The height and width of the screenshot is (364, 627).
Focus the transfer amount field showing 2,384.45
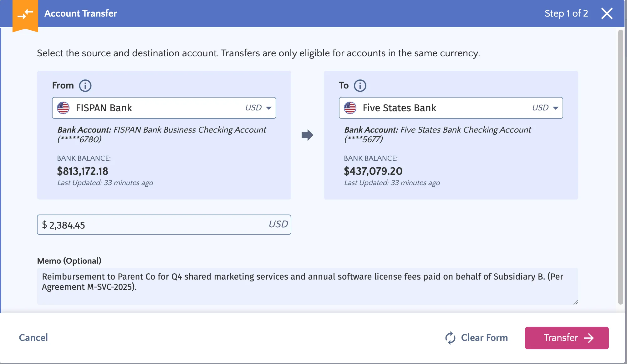(164, 225)
